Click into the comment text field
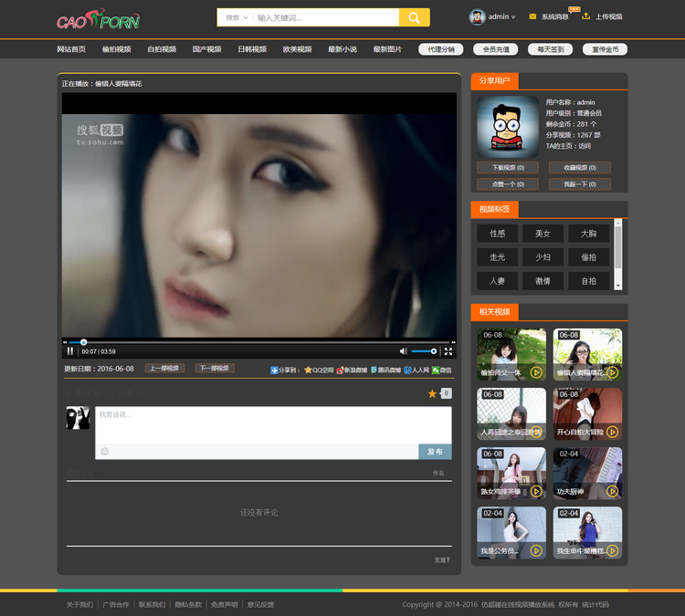Screen dimensions: 685x616 (273, 425)
